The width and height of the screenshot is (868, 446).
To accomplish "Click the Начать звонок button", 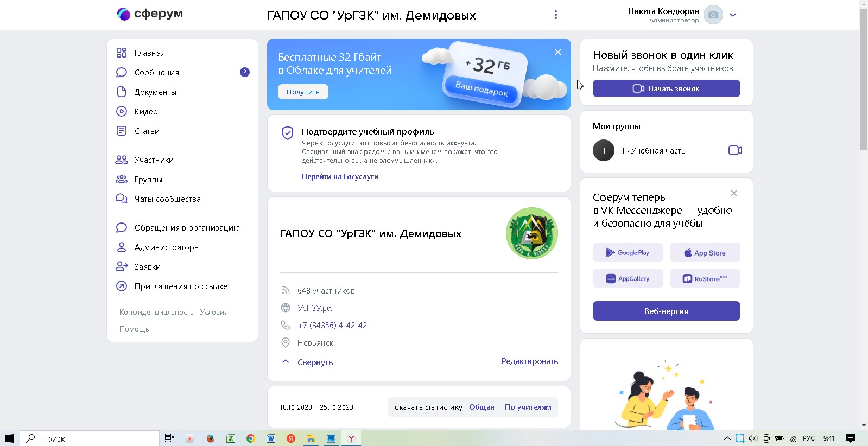I will click(x=667, y=88).
